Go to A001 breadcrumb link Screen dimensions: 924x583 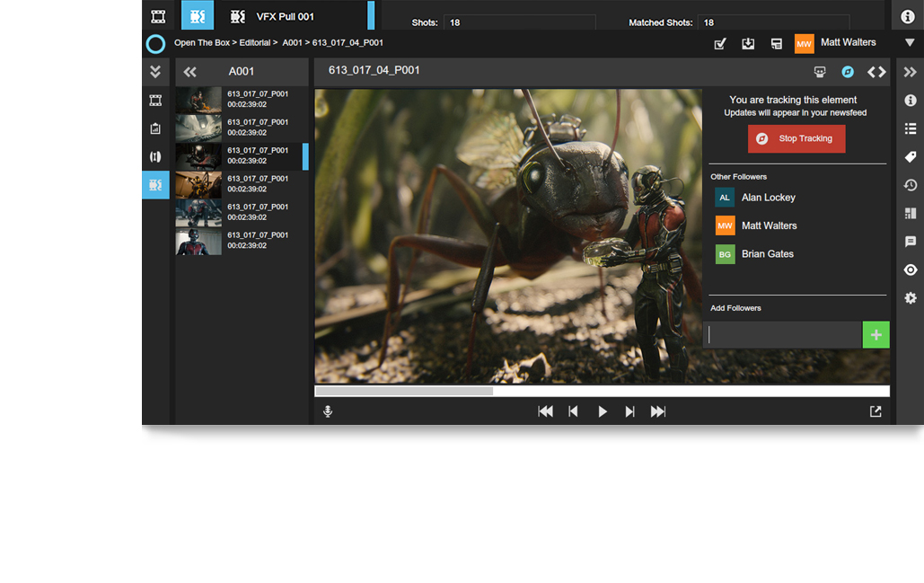(x=292, y=42)
